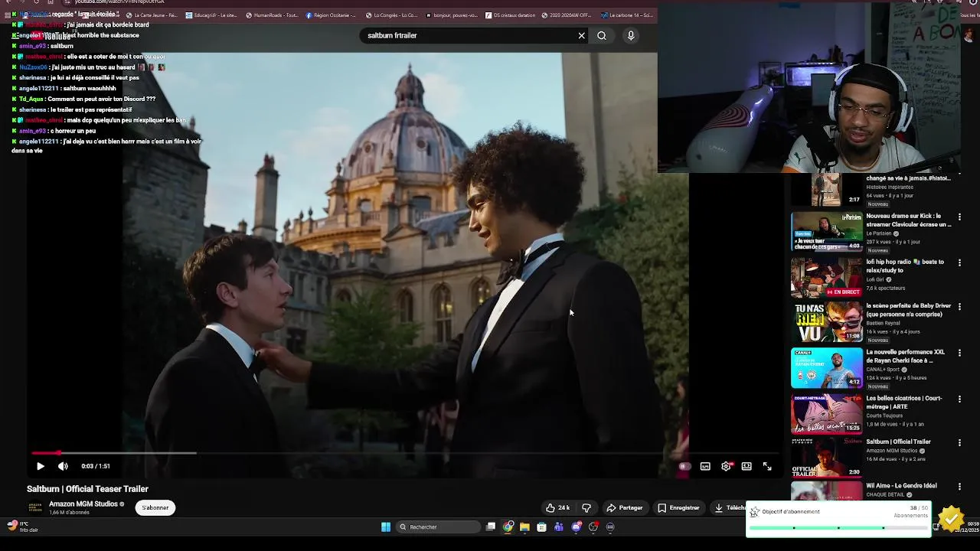Open more options for Saltburn Official Trailer
This screenshot has height=551, width=980.
click(x=959, y=443)
